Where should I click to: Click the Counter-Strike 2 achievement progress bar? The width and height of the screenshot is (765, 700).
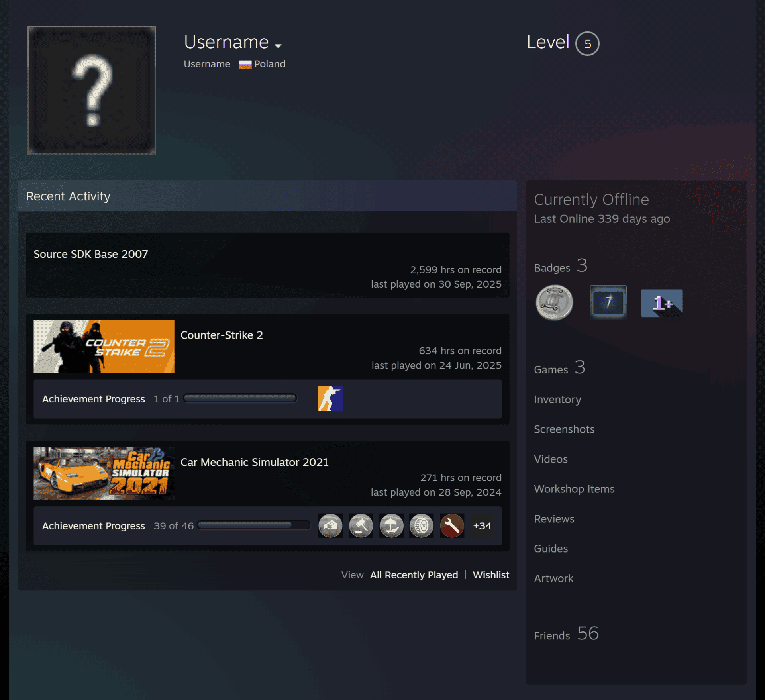pos(240,398)
